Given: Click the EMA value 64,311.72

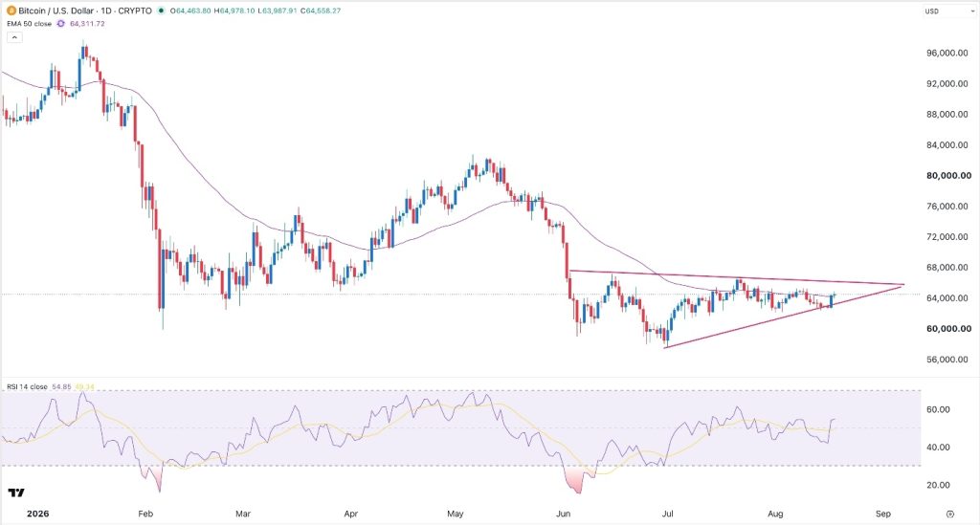Looking at the screenshot, I should click(x=87, y=24).
